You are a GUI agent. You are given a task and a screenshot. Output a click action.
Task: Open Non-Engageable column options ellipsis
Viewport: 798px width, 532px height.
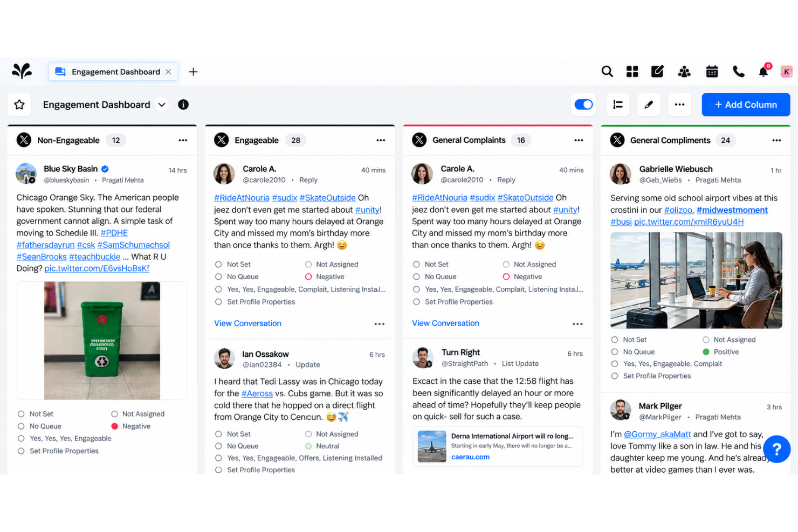pyautogui.click(x=183, y=140)
